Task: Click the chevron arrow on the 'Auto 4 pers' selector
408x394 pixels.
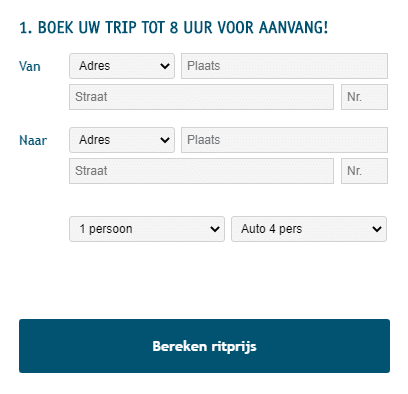Action: pyautogui.click(x=377, y=229)
